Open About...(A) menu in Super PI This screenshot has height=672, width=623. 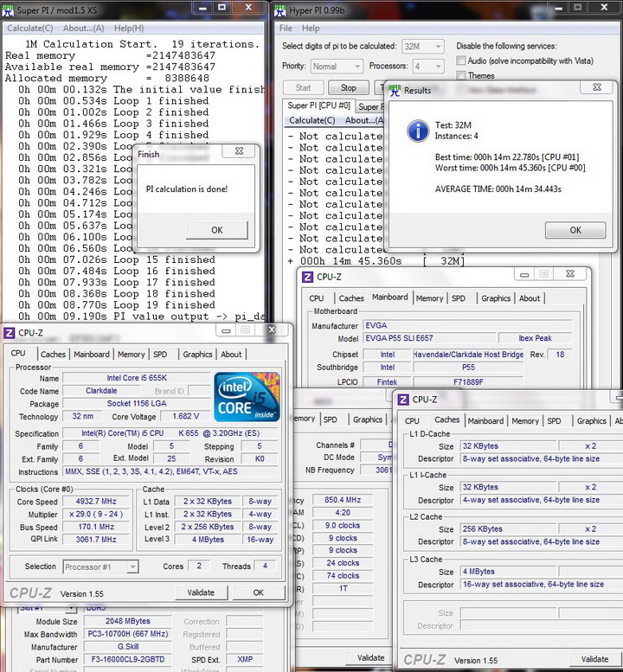84,29
